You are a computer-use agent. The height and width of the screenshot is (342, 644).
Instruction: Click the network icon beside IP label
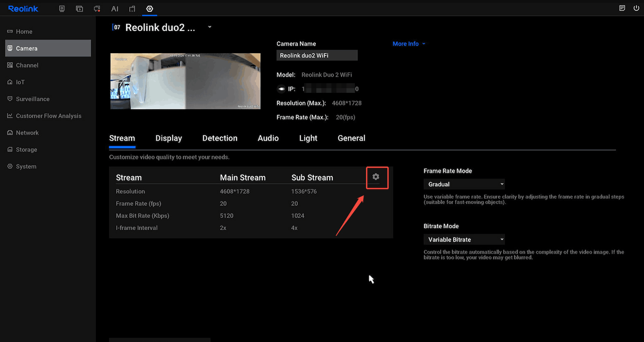281,89
